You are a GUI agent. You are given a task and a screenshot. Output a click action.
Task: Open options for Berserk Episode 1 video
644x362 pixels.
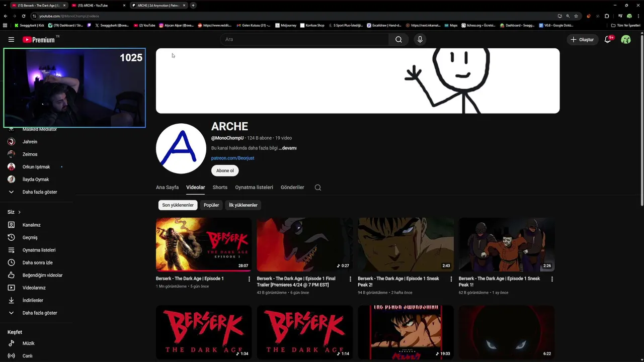pos(249,279)
